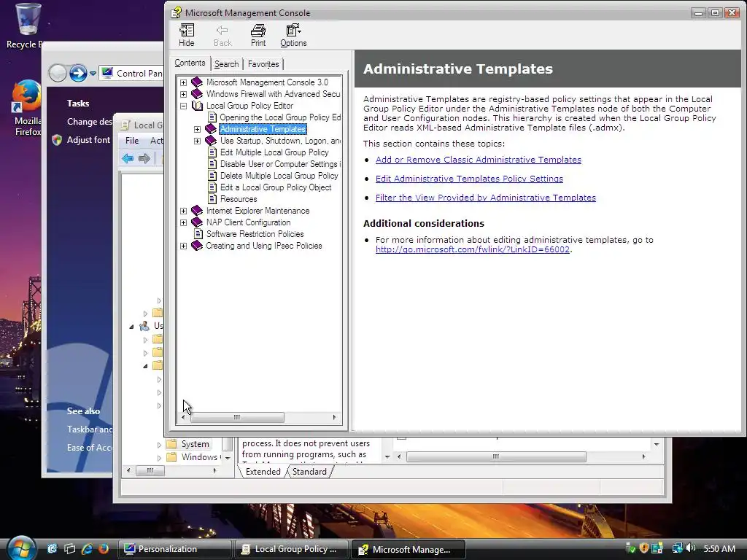
Task: Click forward arrow in Local Group Policy toolbar
Action: 144,158
